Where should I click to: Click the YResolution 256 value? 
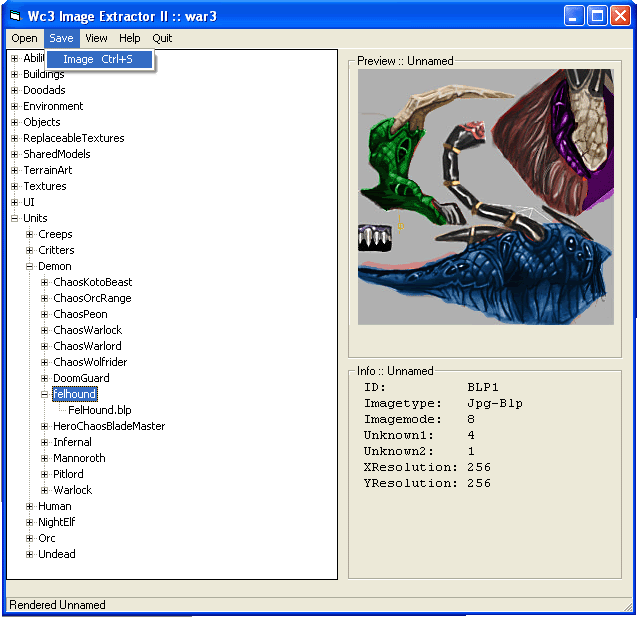coord(478,483)
